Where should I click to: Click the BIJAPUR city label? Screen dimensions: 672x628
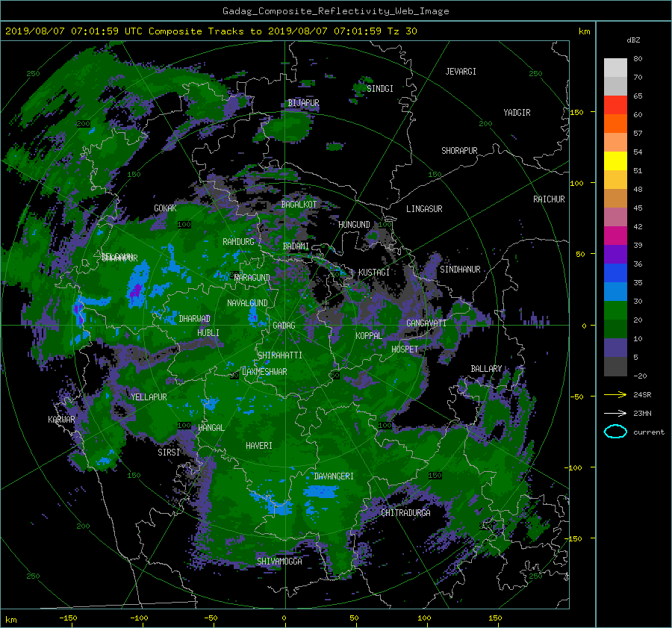pyautogui.click(x=303, y=103)
